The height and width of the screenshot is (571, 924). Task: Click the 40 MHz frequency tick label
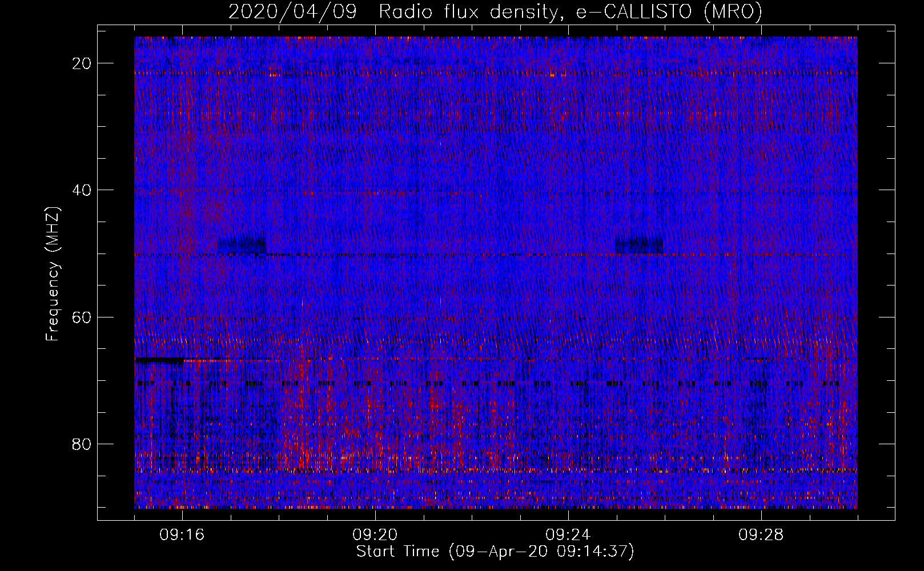82,190
